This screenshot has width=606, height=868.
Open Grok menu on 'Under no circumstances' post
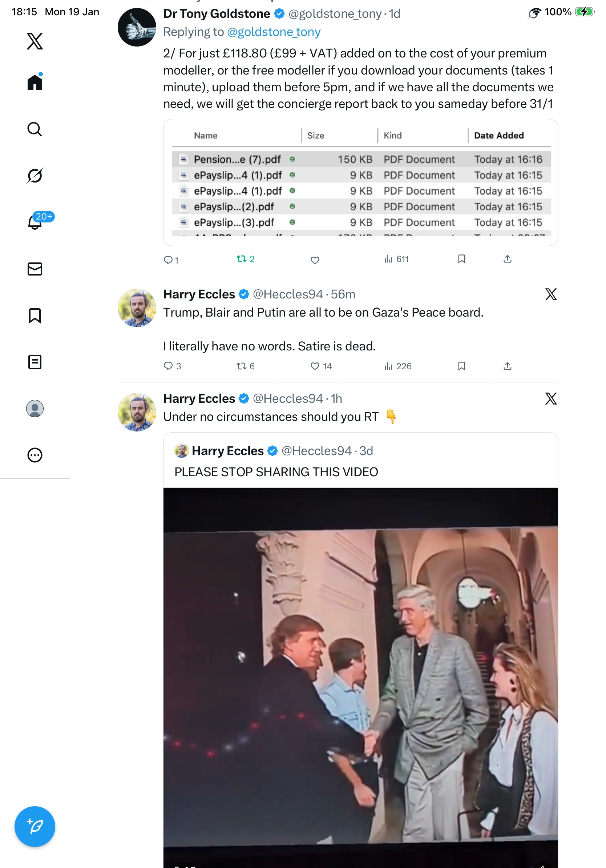(550, 398)
